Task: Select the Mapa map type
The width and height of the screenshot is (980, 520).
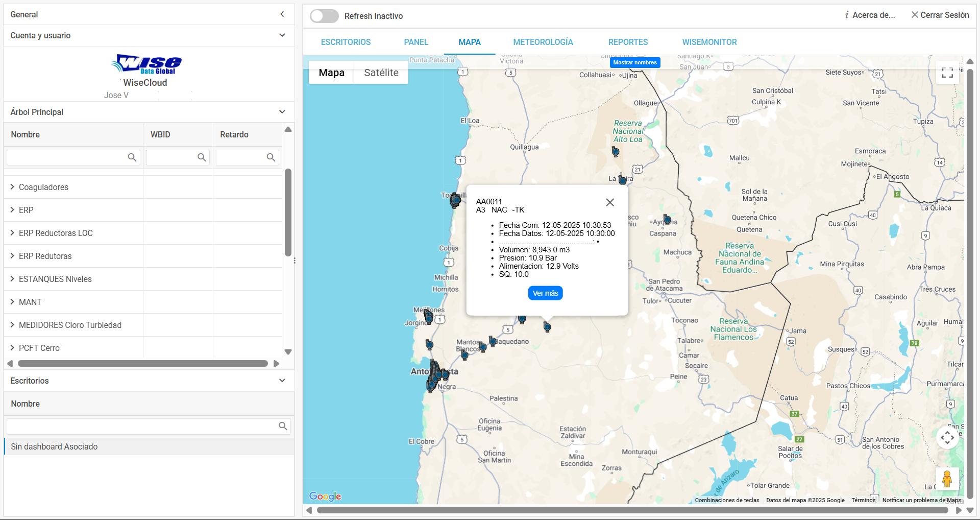Action: 332,73
